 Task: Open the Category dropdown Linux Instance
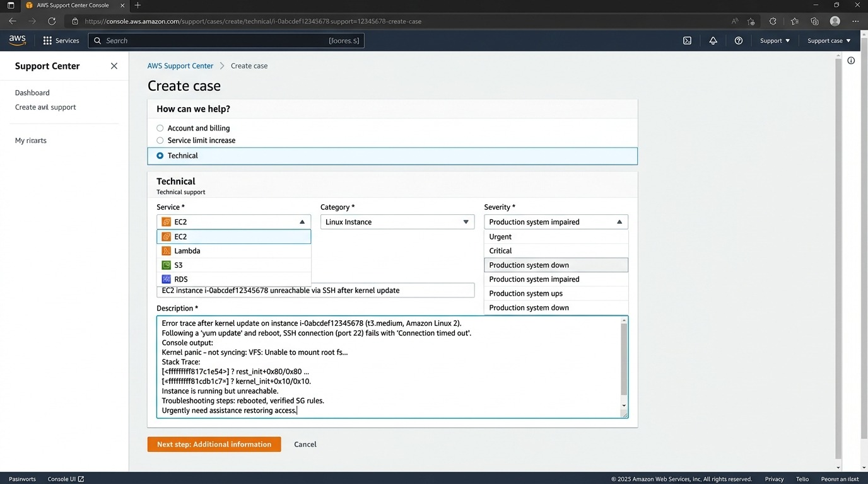tap(397, 222)
